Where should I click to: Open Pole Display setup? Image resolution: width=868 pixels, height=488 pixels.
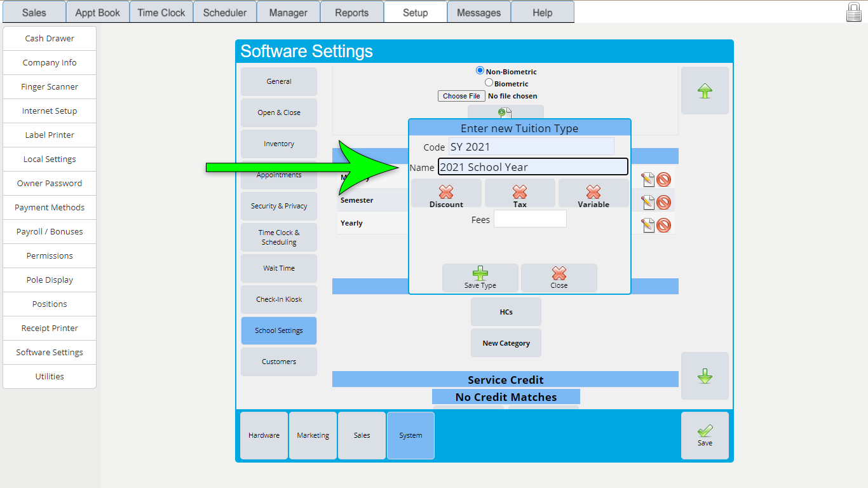click(50, 280)
